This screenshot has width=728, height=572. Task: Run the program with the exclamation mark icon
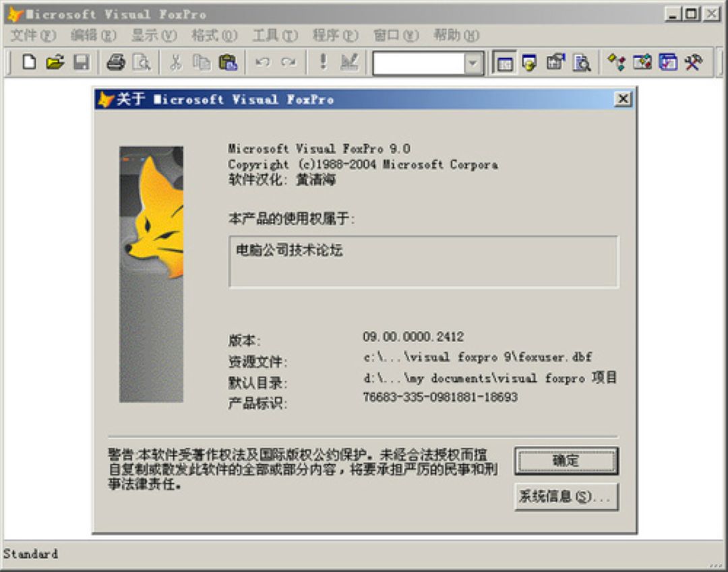324,63
